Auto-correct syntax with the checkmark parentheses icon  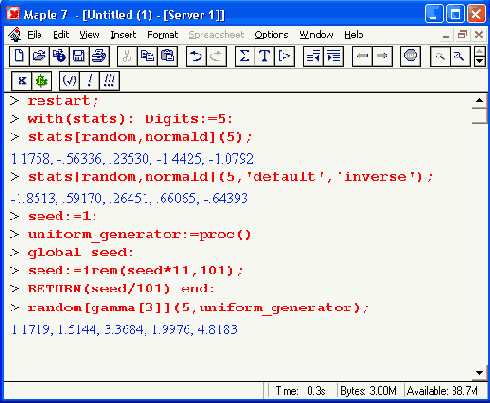pyautogui.click(x=69, y=81)
